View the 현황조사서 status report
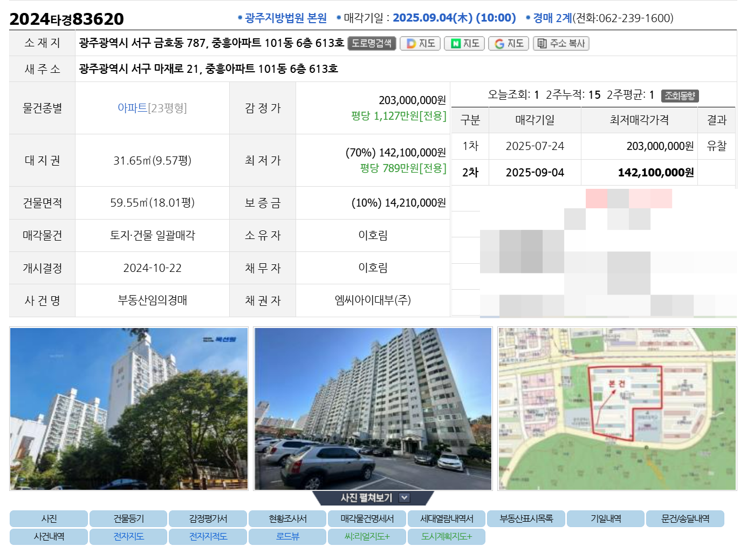 [x=287, y=518]
